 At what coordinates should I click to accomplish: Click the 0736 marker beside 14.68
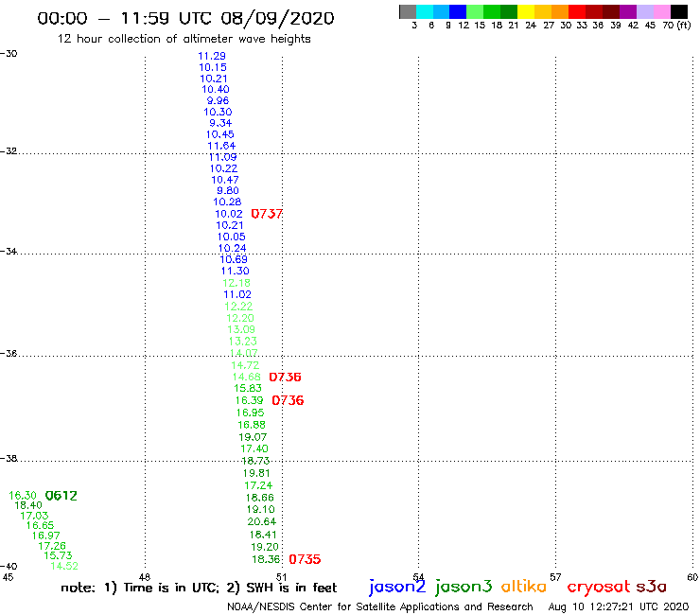(285, 377)
